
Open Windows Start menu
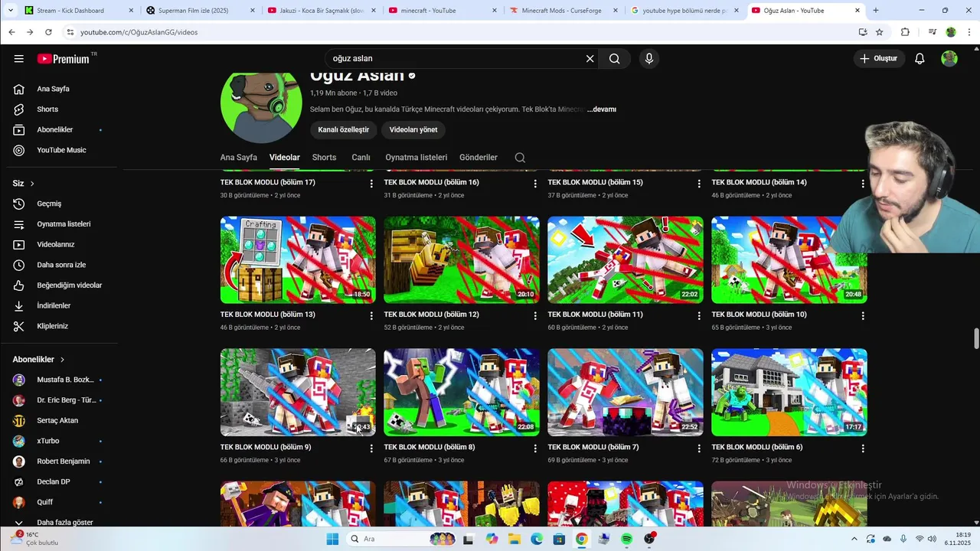[x=332, y=539]
